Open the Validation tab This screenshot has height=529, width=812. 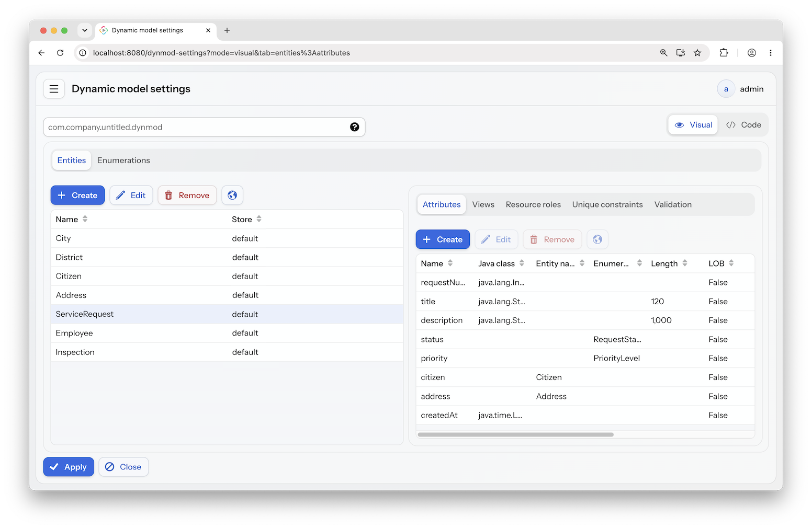click(x=673, y=204)
